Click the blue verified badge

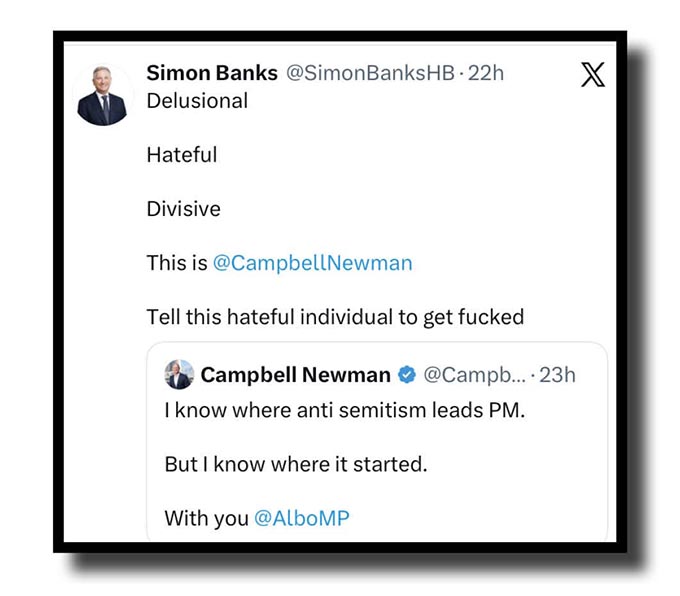pyautogui.click(x=407, y=375)
